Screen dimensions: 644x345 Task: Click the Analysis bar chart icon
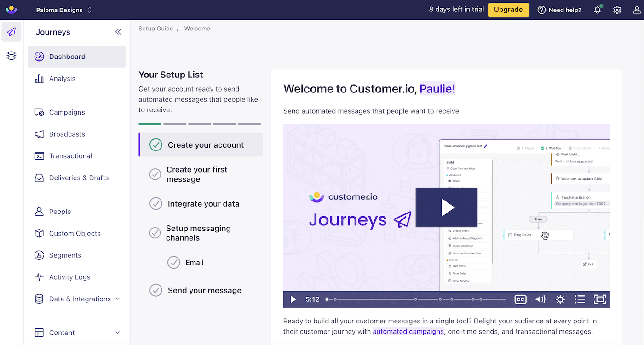(39, 79)
